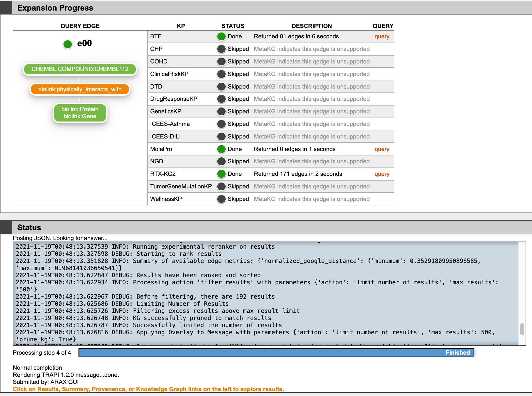Click 'Returned 0 edges in 1 seconds'
This screenshot has width=532, height=396.
pos(295,149)
